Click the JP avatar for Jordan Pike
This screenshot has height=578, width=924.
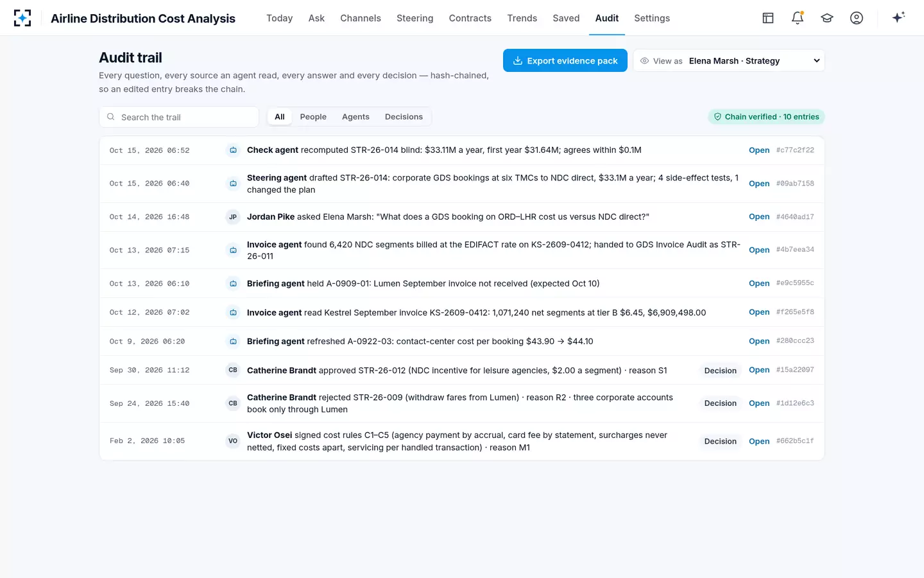233,217
